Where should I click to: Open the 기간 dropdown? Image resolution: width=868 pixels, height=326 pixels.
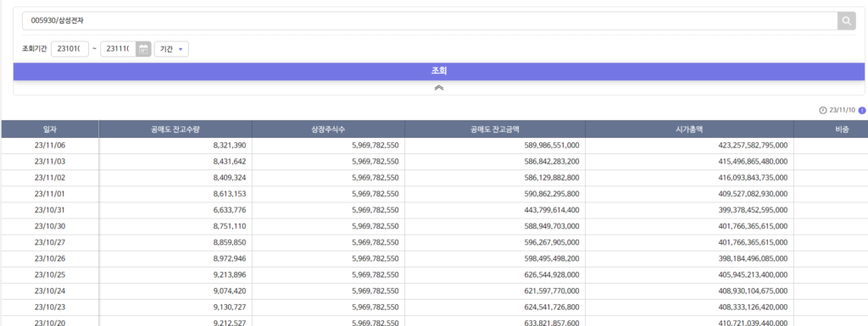[x=171, y=49]
